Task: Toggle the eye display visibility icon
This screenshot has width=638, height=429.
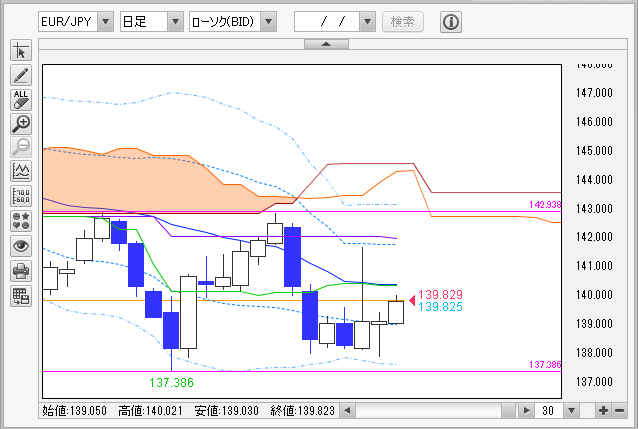Action: 21,246
